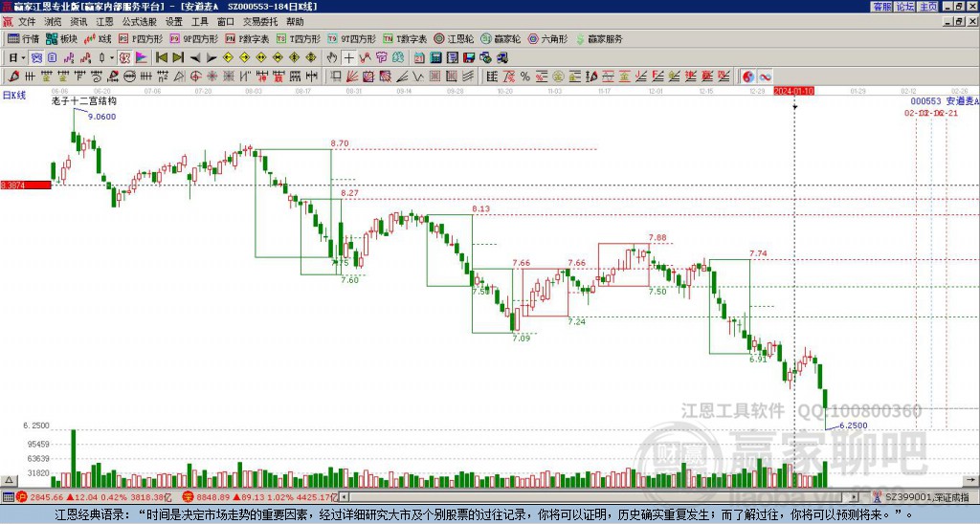Click the 000553 stock code label
The image size is (980, 524).
[925, 101]
